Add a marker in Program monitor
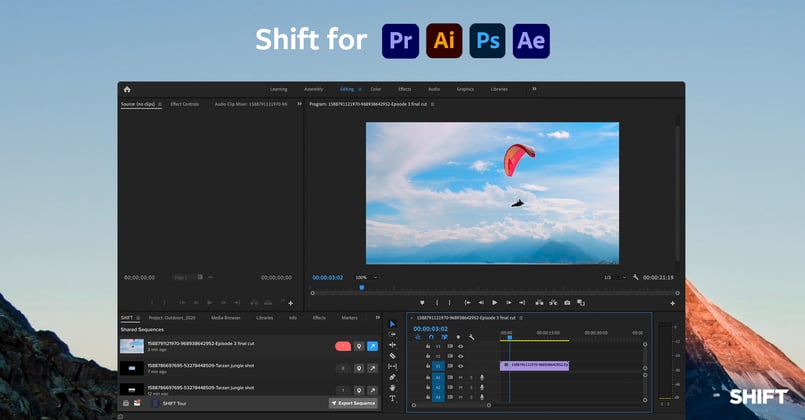The width and height of the screenshot is (805, 420). tap(422, 303)
